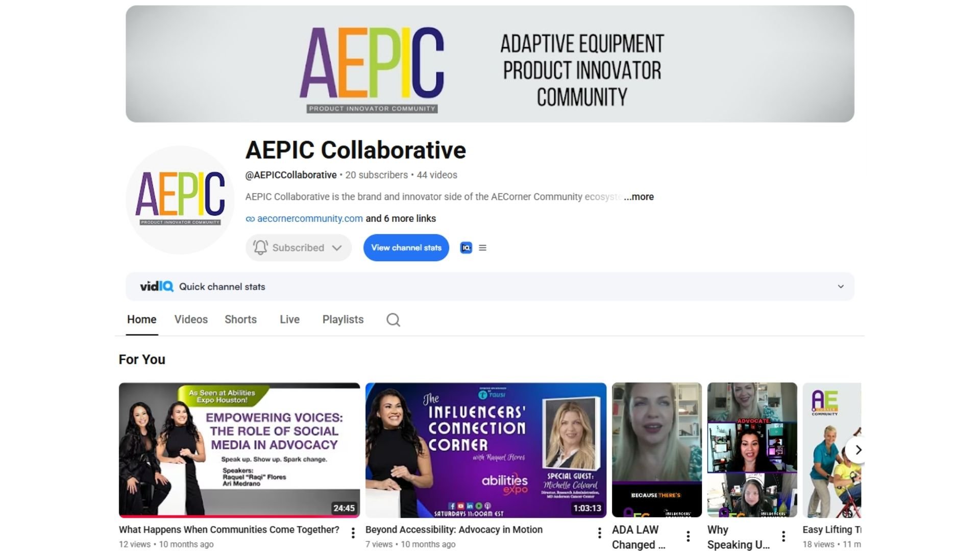
Task: Expand channel description with '...more'
Action: [x=639, y=197]
